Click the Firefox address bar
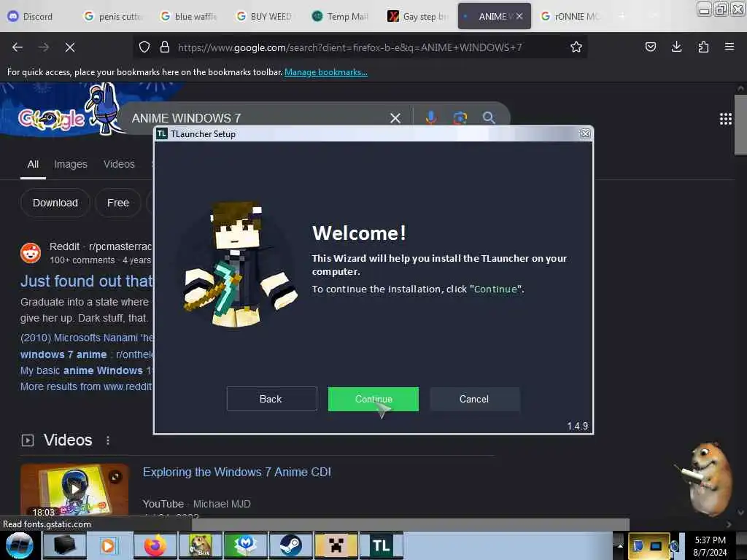This screenshot has height=560, width=747. click(x=360, y=47)
